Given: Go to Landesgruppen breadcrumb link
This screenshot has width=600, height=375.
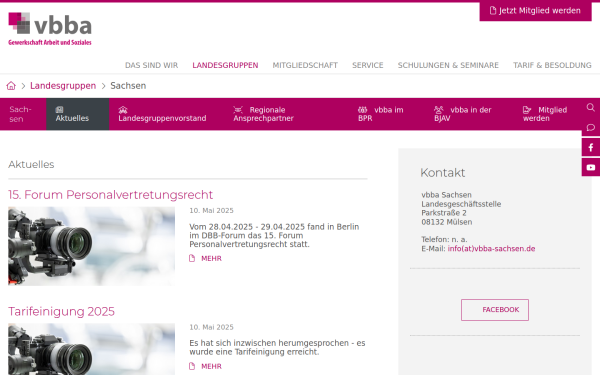Looking at the screenshot, I should pos(63,86).
